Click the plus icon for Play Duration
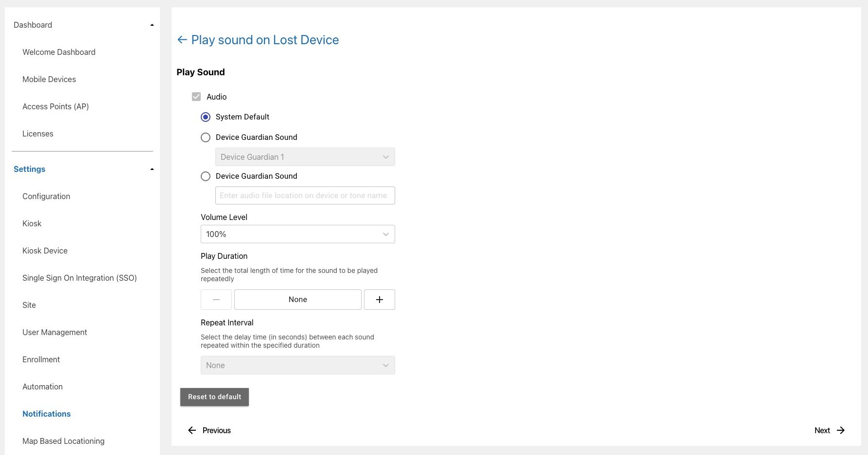Image resolution: width=868 pixels, height=455 pixels. pyautogui.click(x=379, y=300)
